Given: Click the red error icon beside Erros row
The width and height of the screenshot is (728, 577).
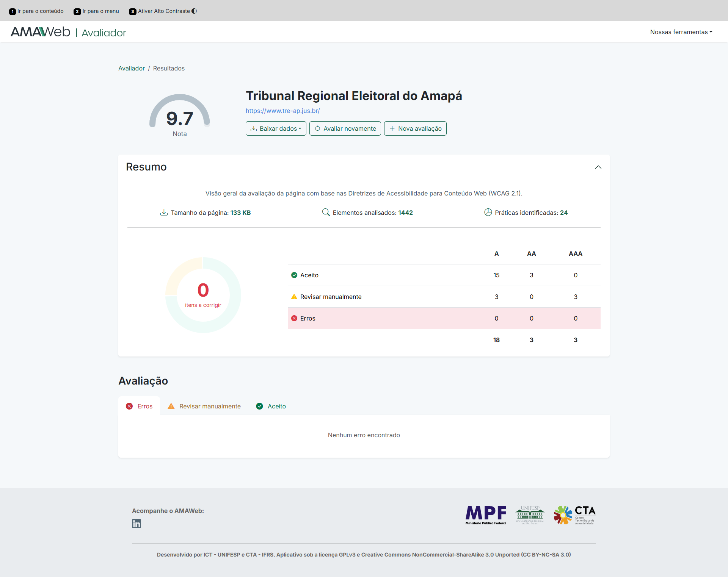Looking at the screenshot, I should point(294,318).
